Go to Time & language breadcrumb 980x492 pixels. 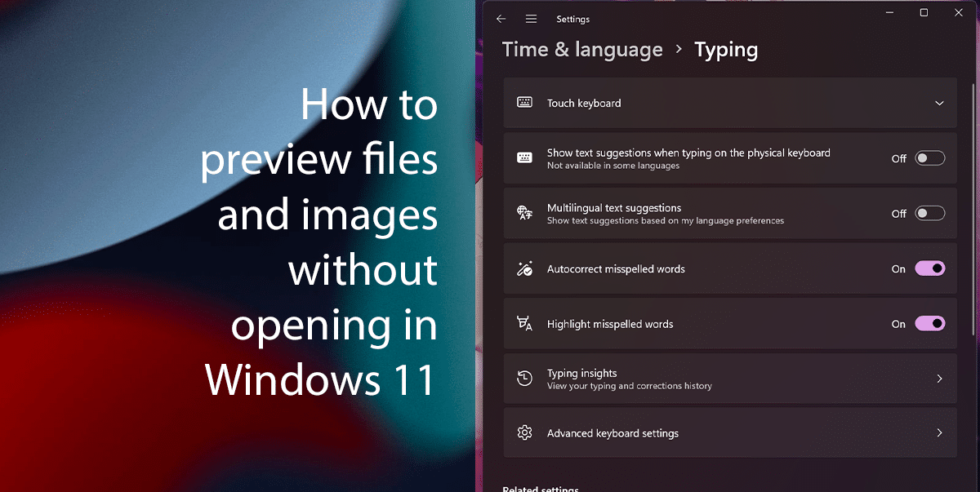coord(582,49)
